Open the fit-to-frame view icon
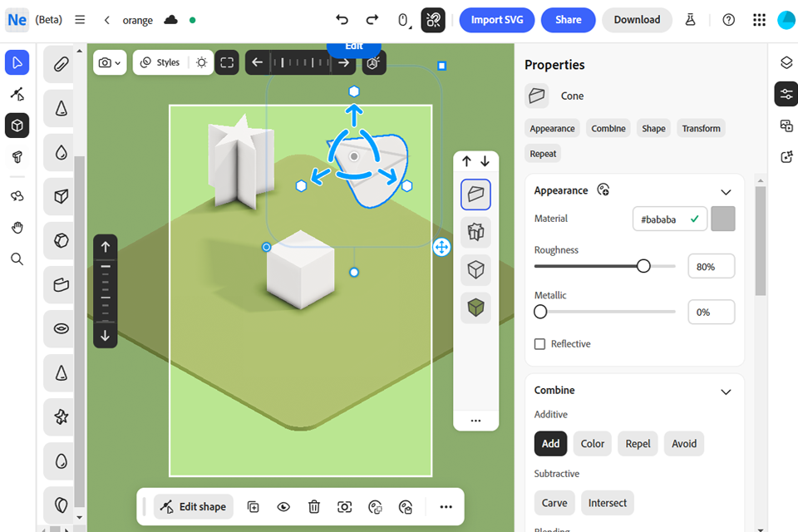Image resolution: width=798 pixels, height=532 pixels. point(227,62)
